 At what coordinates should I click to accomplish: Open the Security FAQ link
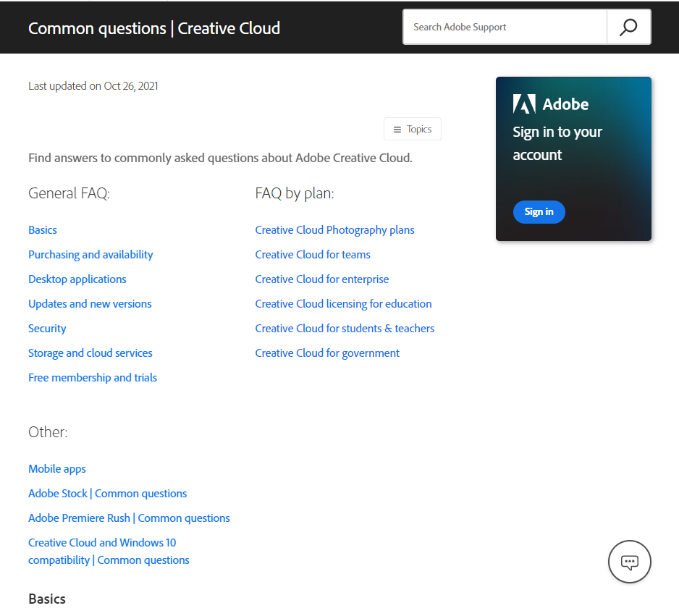tap(47, 329)
